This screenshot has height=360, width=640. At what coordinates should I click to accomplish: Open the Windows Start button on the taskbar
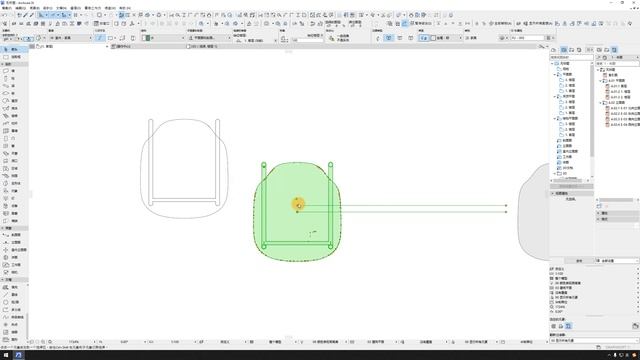click(x=6, y=355)
